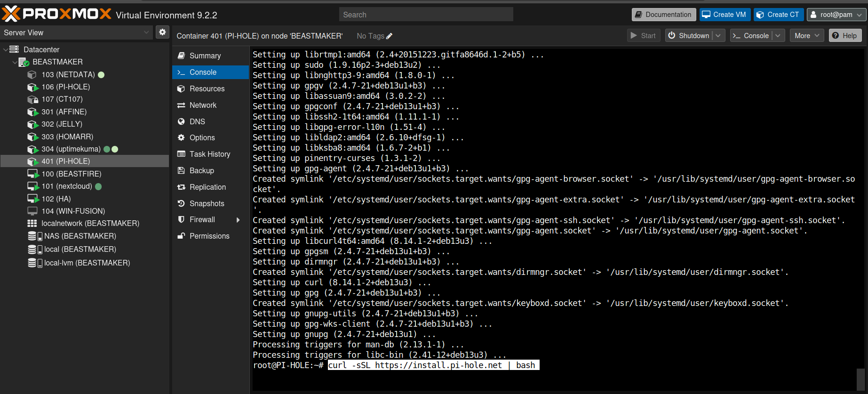Click the Datacenter server icon
The height and width of the screenshot is (394, 868).
click(x=14, y=49)
